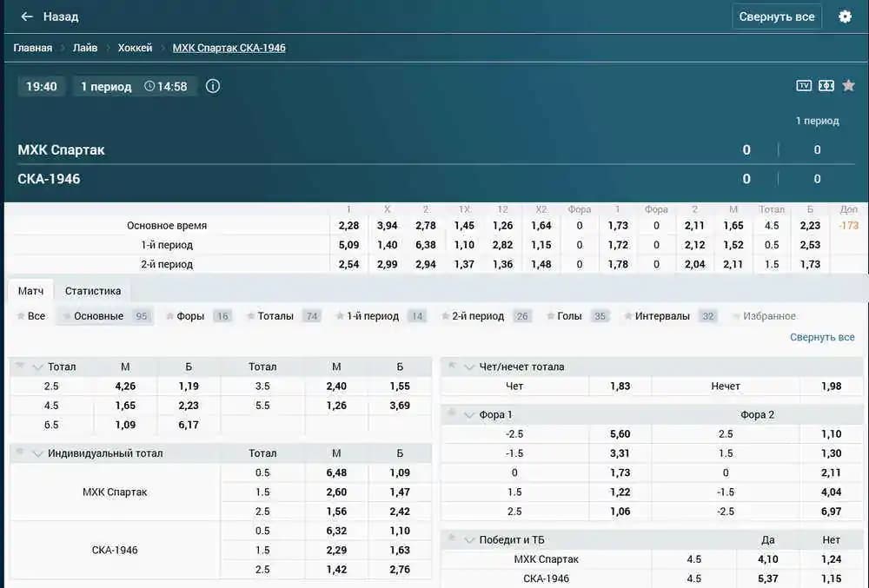Viewport: 869px width, 588px height.
Task: Pin the Фора 1 market block
Action: coord(452,413)
